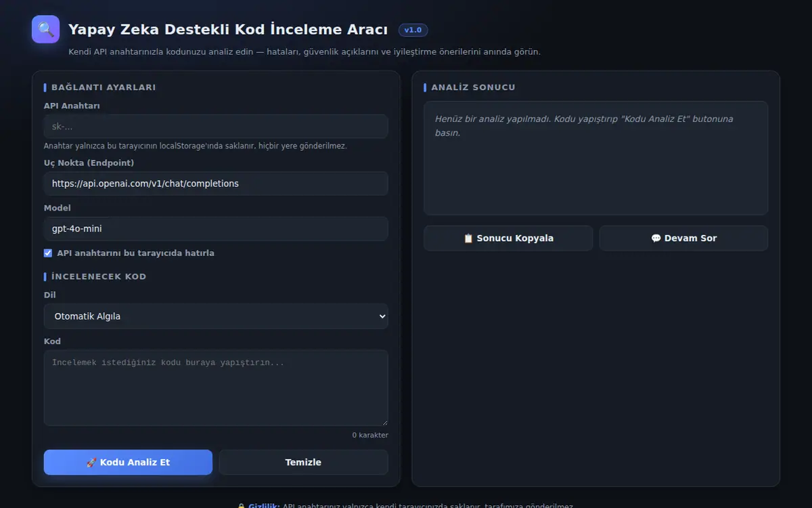Click the 'Devam Sor' button

pos(683,238)
